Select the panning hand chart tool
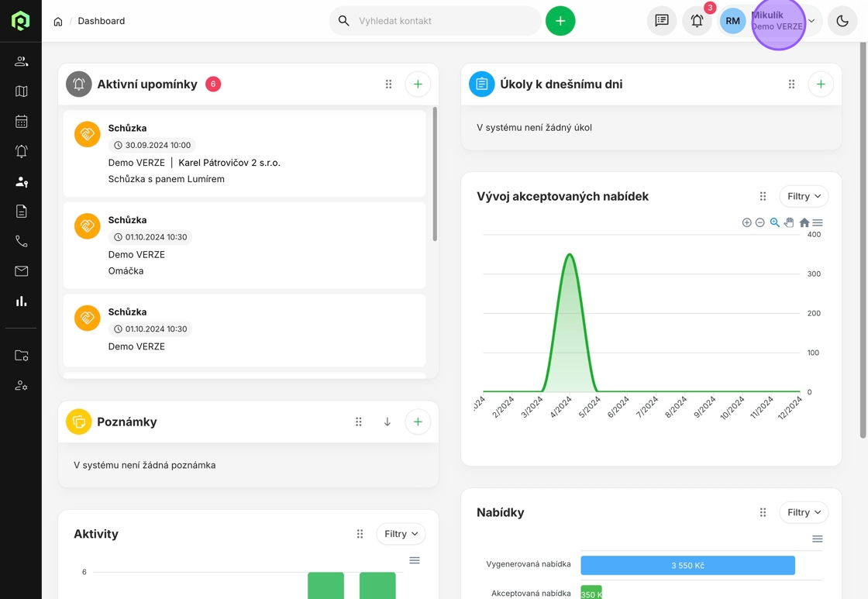 [790, 222]
